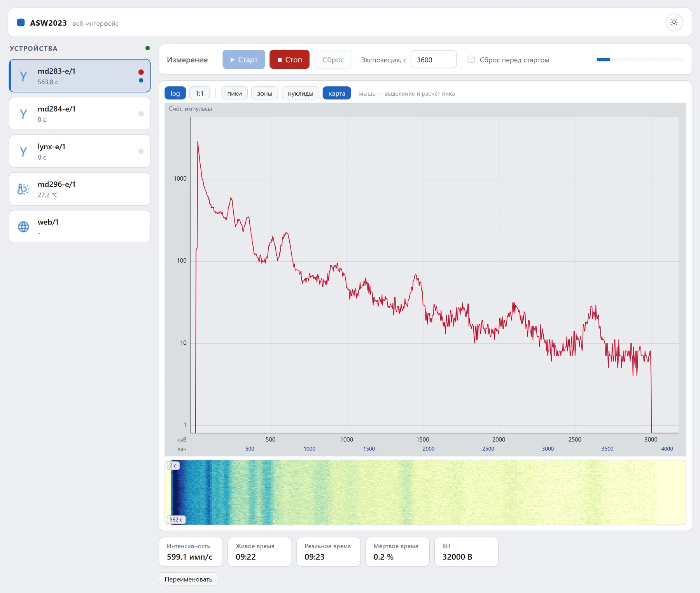Click the '2 с' label on the heatmap
700x593 pixels.
pos(173,466)
